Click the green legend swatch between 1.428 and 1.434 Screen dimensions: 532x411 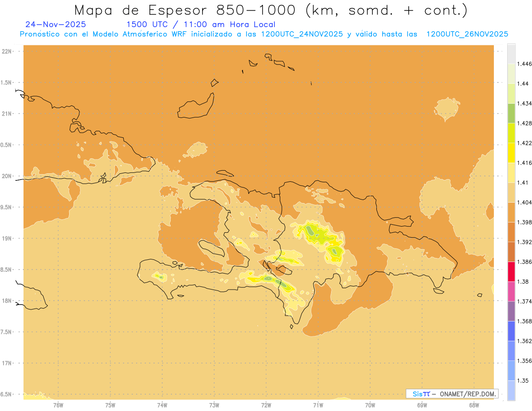(511, 113)
